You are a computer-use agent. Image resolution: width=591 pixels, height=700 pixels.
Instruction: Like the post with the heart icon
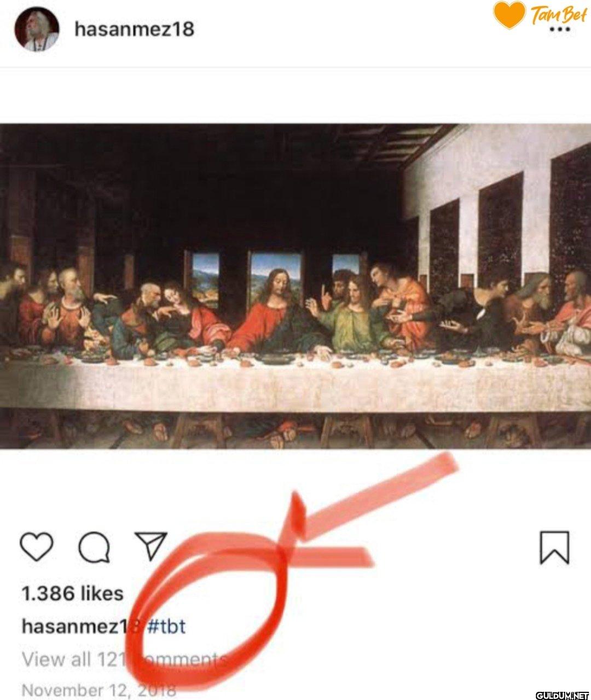[x=37, y=547]
